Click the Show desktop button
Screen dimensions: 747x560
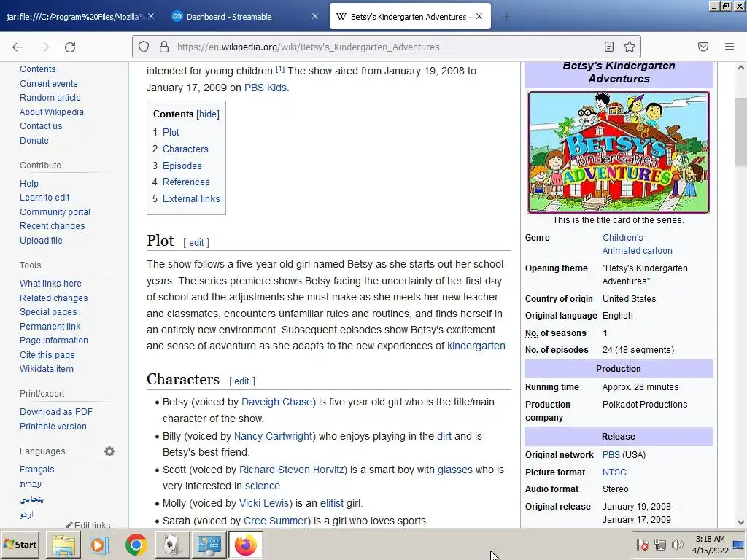740,544
